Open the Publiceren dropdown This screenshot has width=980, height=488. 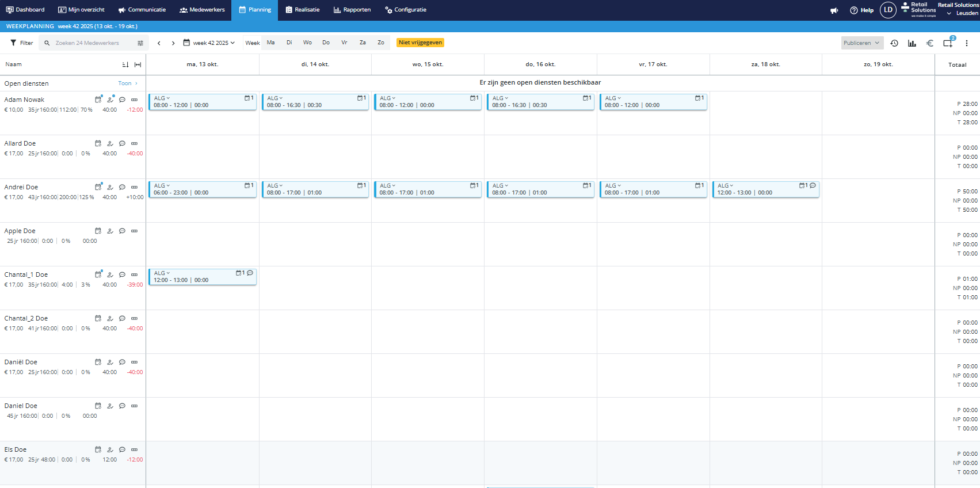(x=862, y=43)
